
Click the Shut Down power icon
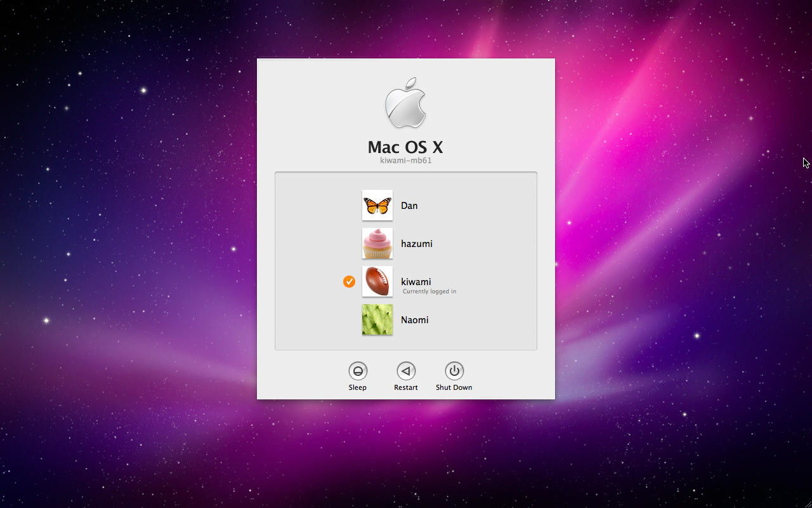[454, 371]
